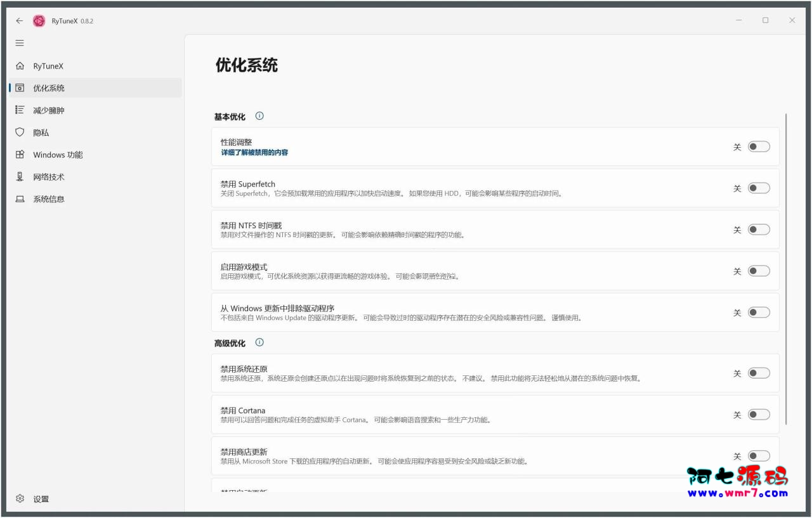Viewport: 812px width, 518px height.
Task: Open the 减少臃肿 page
Action: click(95, 110)
